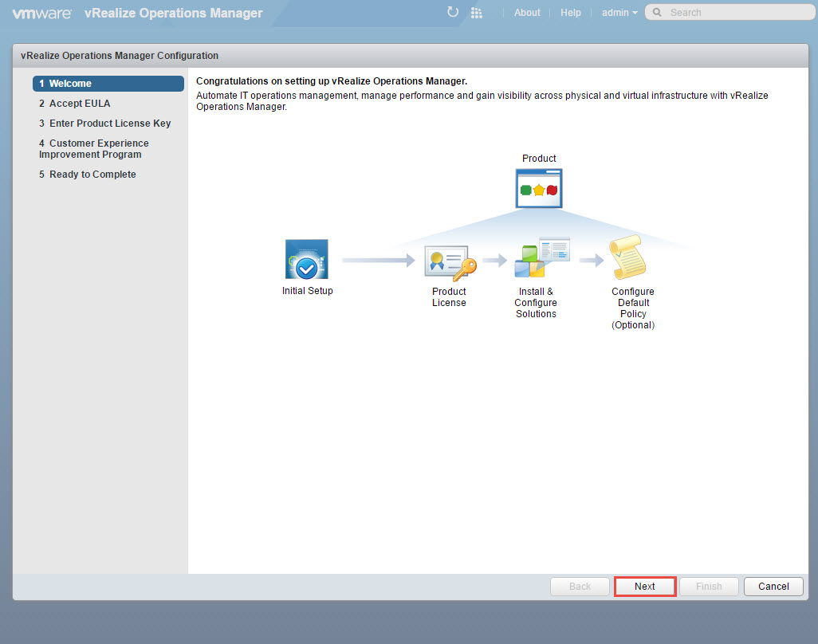Go to the Accept EULA step
Image resolution: width=818 pixels, height=644 pixels.
click(x=79, y=104)
